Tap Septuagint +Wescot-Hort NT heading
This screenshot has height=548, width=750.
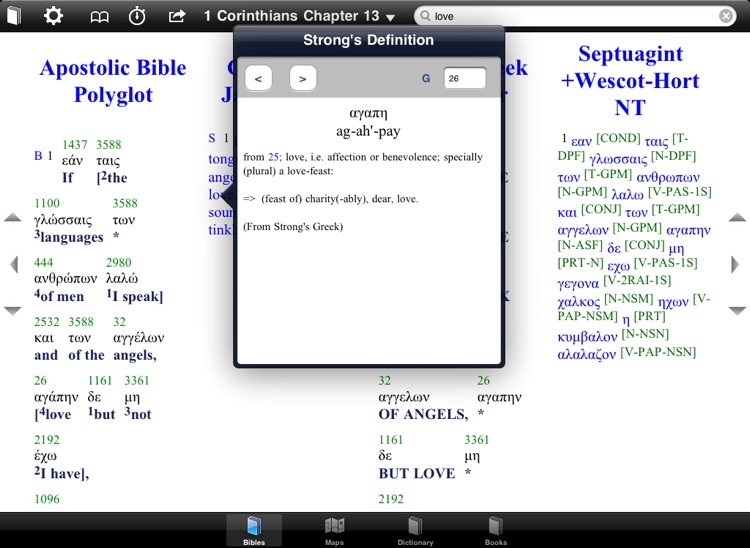coord(630,81)
